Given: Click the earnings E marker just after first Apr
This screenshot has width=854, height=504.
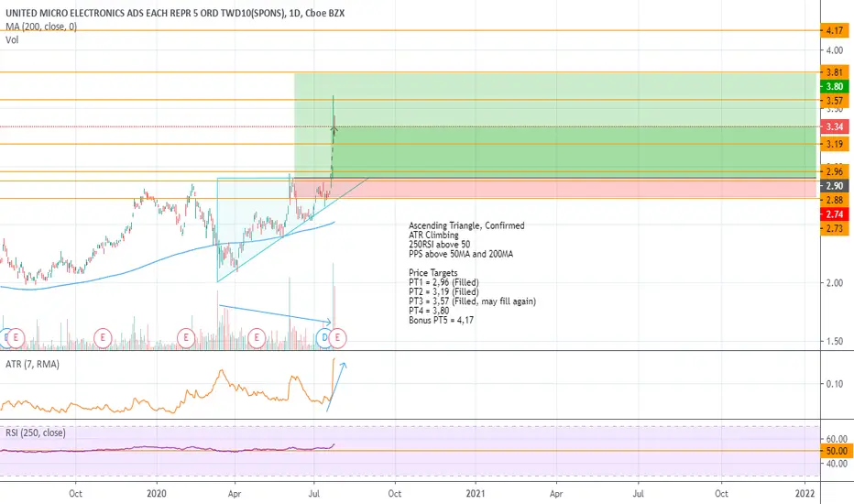Looking at the screenshot, I should 257,338.
